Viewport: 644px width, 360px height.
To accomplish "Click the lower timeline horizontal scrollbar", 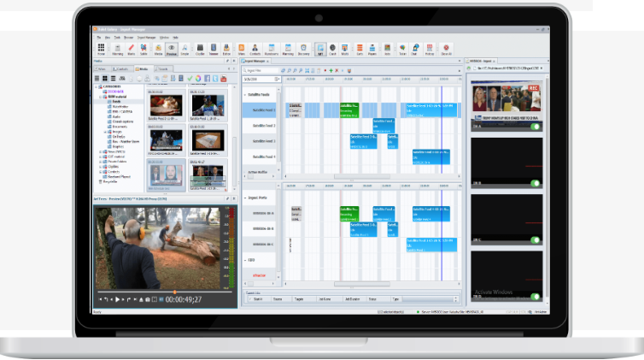I will 362,284.
